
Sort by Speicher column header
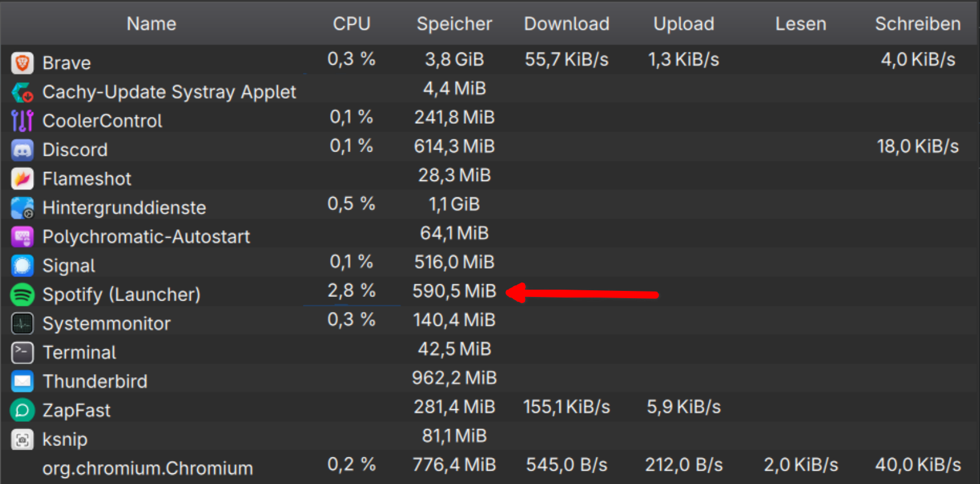454,24
